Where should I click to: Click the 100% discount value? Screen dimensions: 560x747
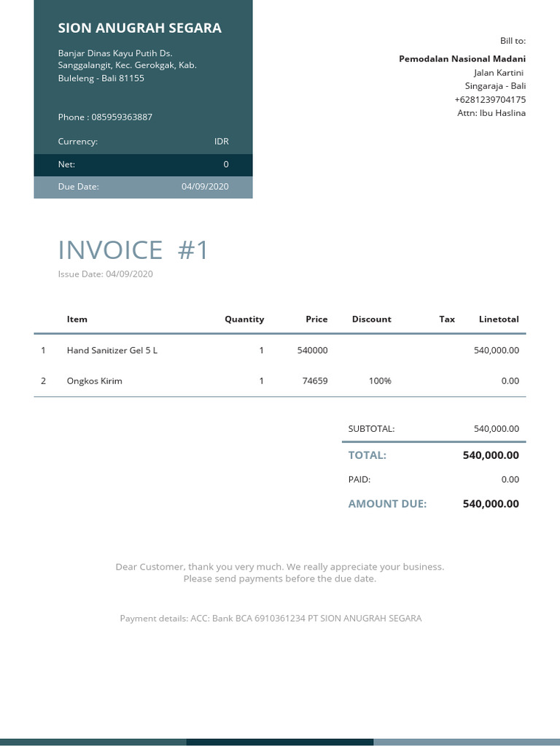point(380,381)
